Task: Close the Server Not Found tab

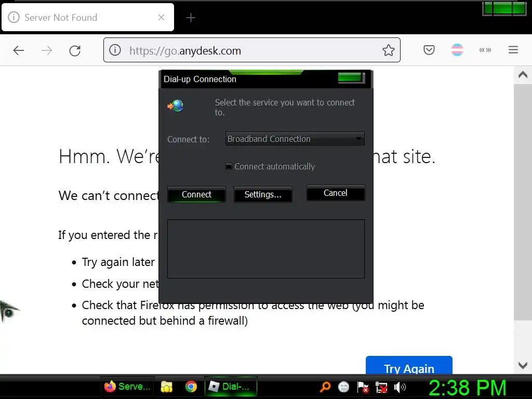Action: pos(161,17)
